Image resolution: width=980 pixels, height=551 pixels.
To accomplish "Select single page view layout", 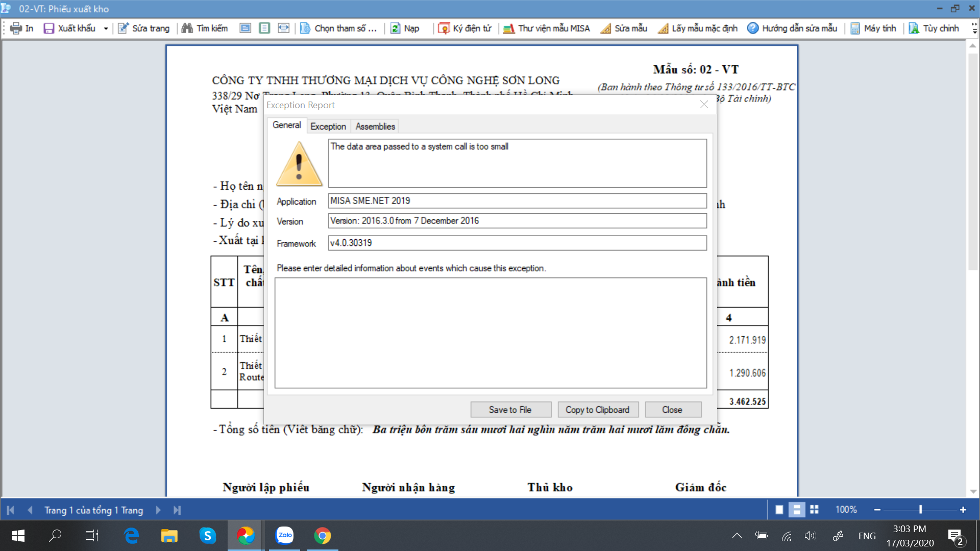I will pos(779,510).
